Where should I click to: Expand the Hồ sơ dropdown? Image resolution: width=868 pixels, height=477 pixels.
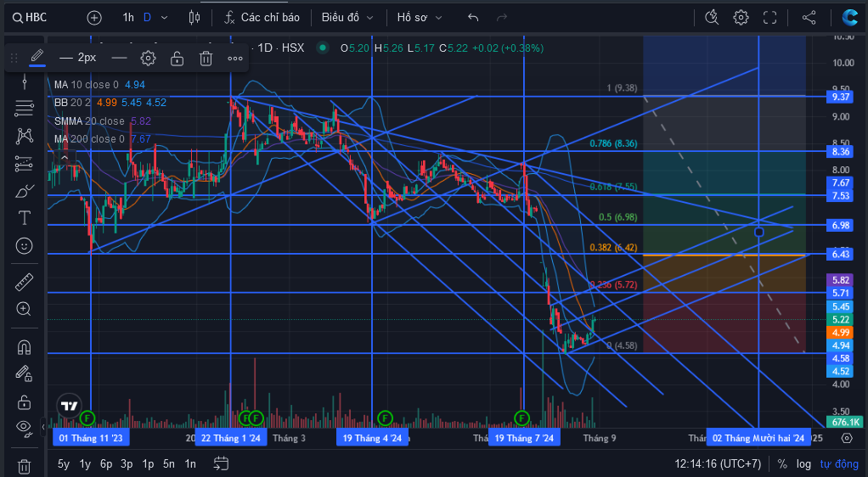(419, 18)
